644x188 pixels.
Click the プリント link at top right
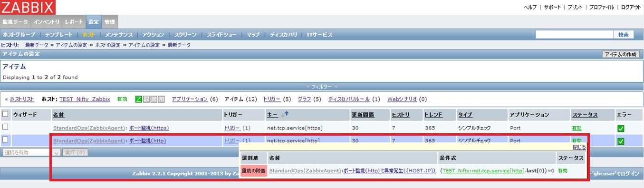[x=575, y=8]
